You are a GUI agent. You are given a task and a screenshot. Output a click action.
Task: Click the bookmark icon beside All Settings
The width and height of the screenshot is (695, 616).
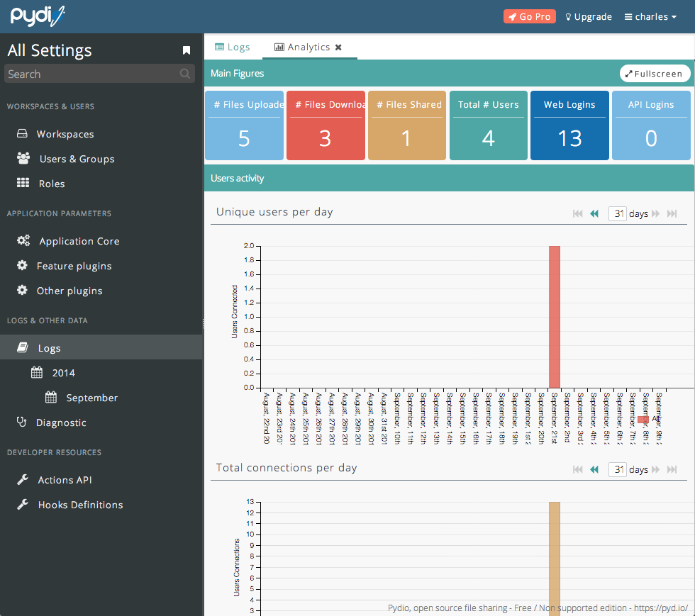187,50
